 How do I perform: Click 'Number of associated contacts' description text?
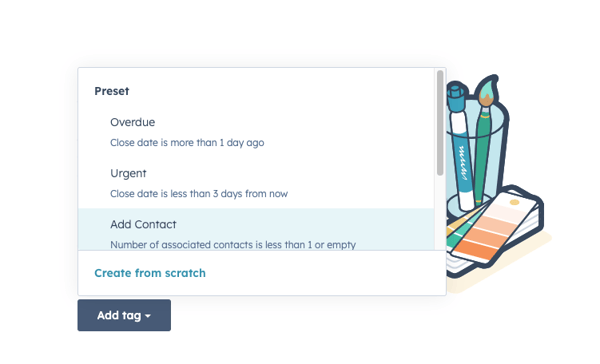tap(233, 245)
